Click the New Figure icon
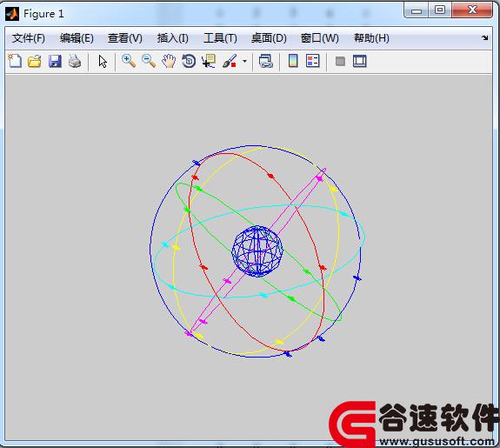This screenshot has width=500, height=448. pos(15,61)
